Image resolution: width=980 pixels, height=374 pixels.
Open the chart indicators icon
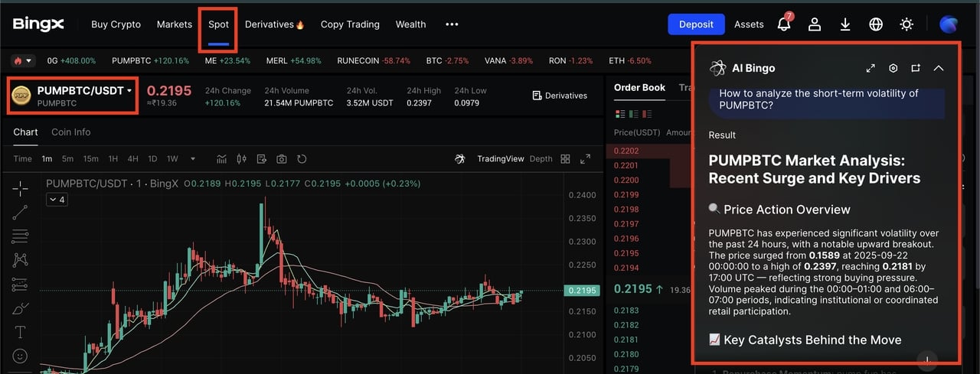click(222, 159)
